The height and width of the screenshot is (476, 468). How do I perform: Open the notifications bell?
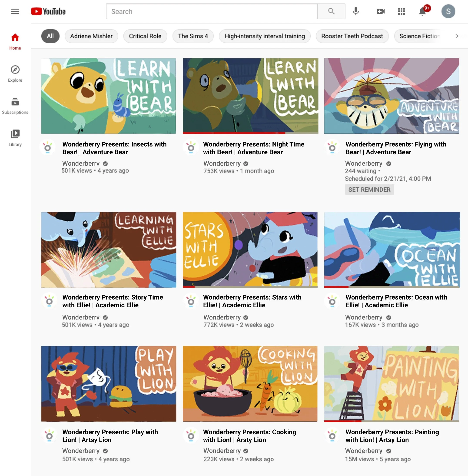point(422,11)
